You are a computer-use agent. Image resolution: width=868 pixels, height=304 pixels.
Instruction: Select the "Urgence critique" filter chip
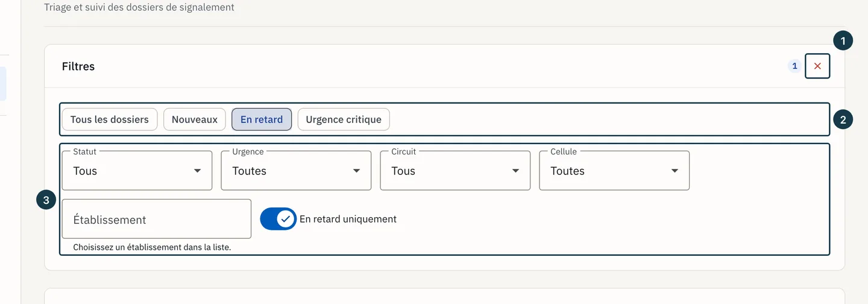[344, 119]
